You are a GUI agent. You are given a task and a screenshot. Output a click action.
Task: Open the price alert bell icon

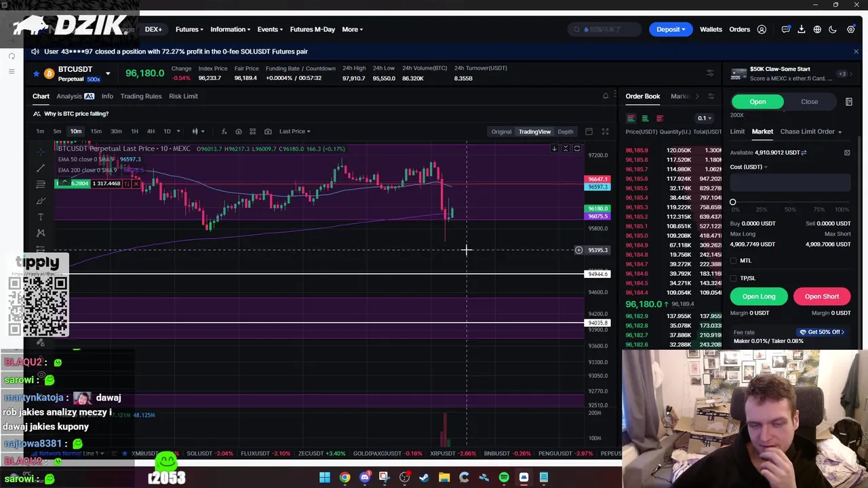606,96
